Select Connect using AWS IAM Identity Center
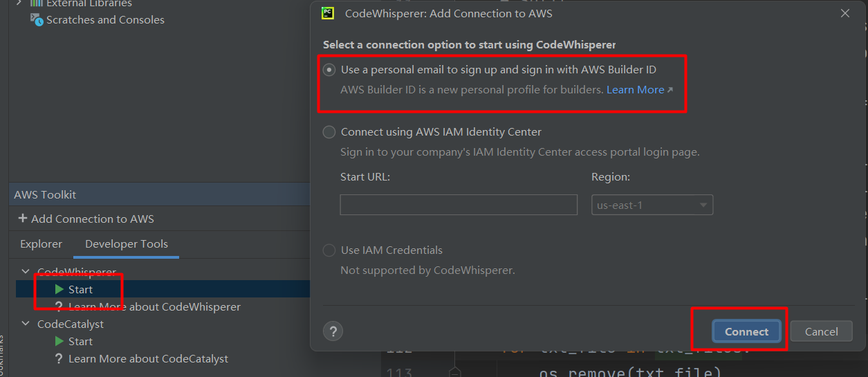 [x=329, y=132]
